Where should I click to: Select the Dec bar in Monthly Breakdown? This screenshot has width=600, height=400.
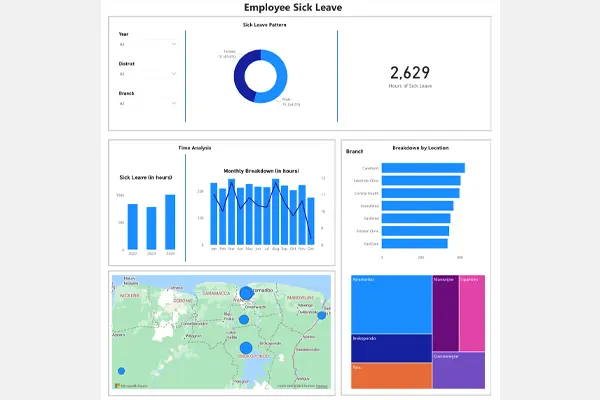click(x=311, y=221)
